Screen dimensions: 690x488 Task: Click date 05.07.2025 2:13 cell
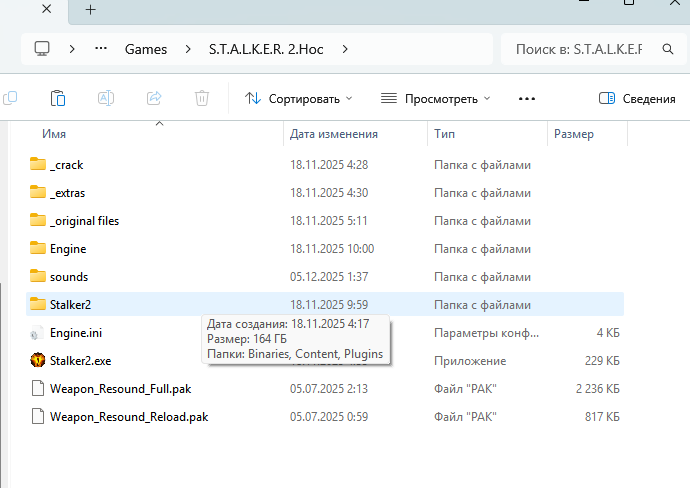pyautogui.click(x=329, y=389)
